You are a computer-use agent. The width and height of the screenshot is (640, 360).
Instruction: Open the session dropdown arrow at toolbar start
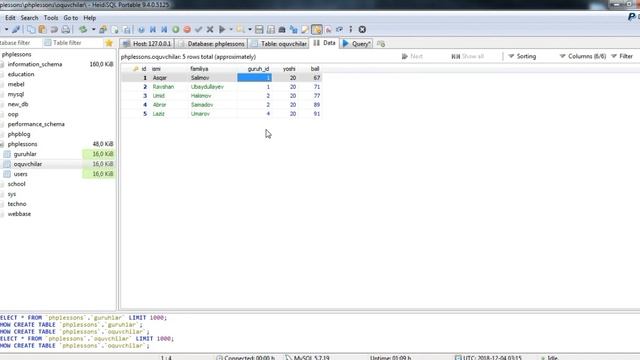6,29
